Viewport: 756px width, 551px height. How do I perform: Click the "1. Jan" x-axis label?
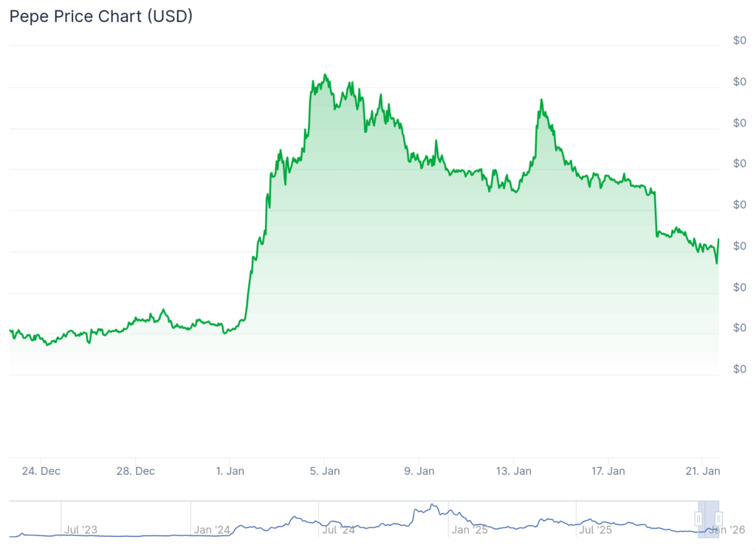[x=230, y=471]
